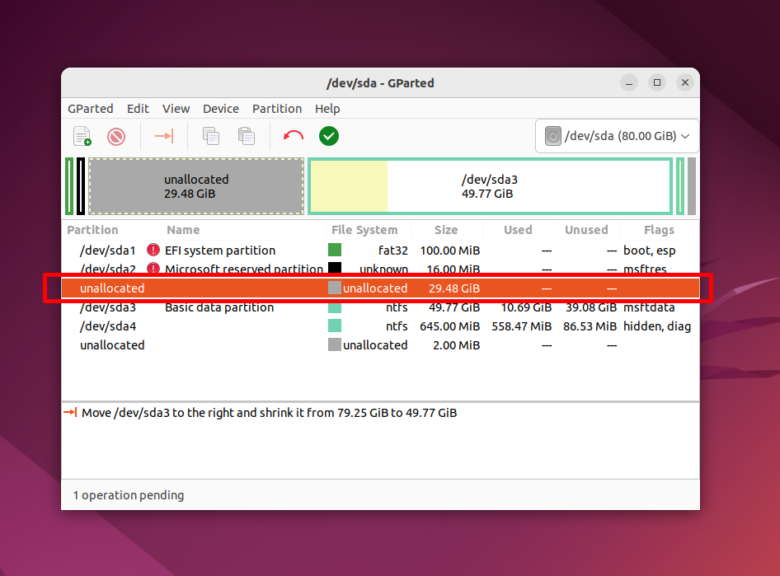Select unallocated 29.48 GiB block in disk map

point(196,186)
